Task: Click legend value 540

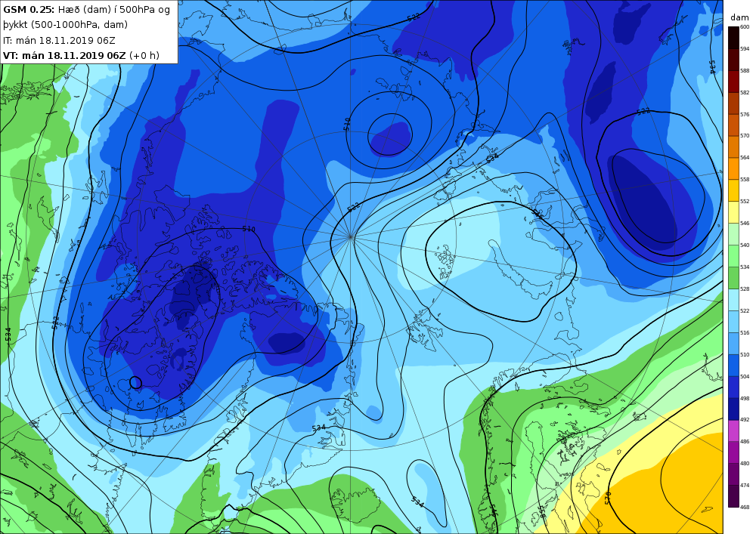Action: coord(745,245)
